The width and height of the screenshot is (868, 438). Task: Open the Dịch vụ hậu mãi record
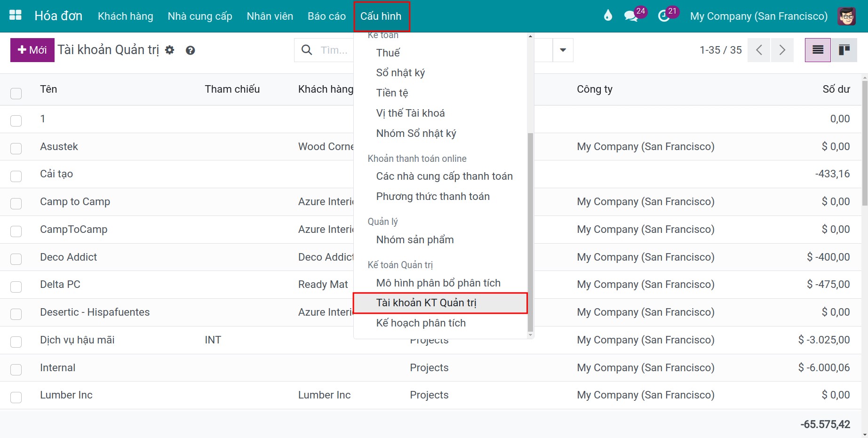77,340
